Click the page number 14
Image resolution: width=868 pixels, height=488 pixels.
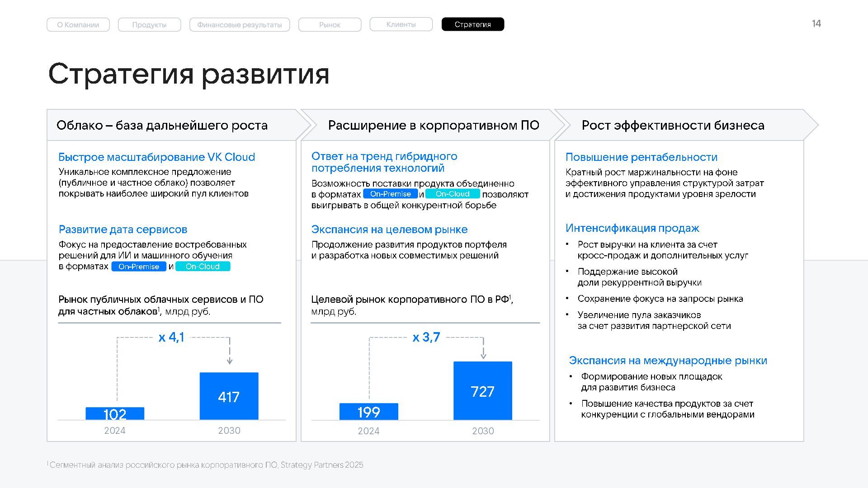816,23
